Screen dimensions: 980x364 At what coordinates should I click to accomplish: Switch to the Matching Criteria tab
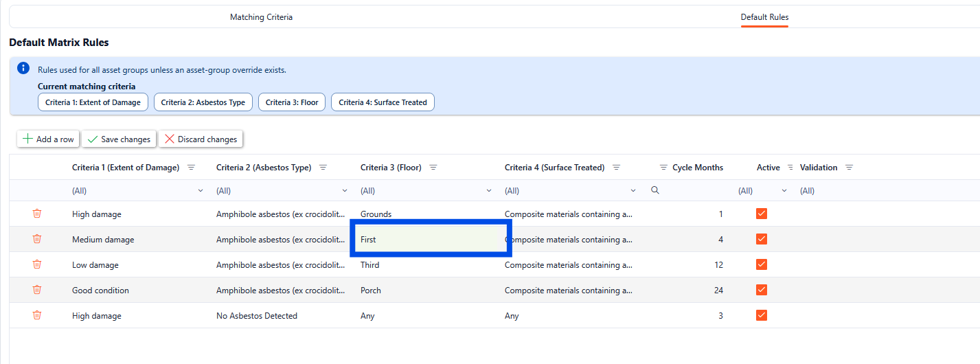click(x=261, y=17)
